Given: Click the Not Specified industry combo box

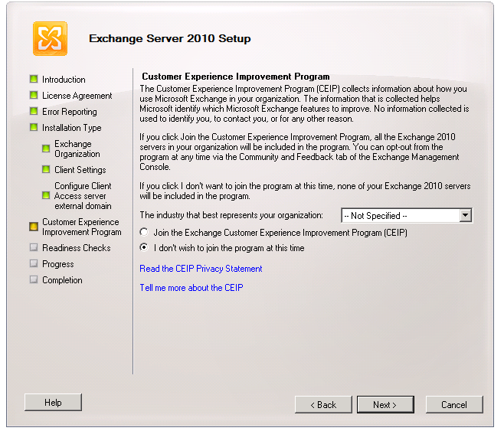Looking at the screenshot, I should 407,216.
